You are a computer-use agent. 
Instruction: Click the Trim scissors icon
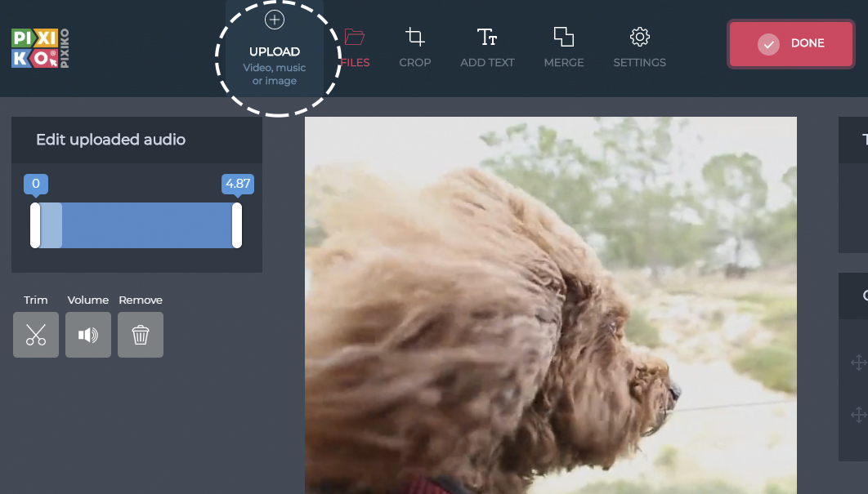coord(36,335)
